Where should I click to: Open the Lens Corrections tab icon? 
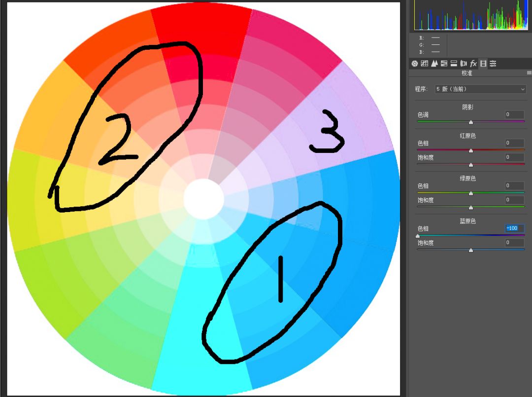coord(464,64)
